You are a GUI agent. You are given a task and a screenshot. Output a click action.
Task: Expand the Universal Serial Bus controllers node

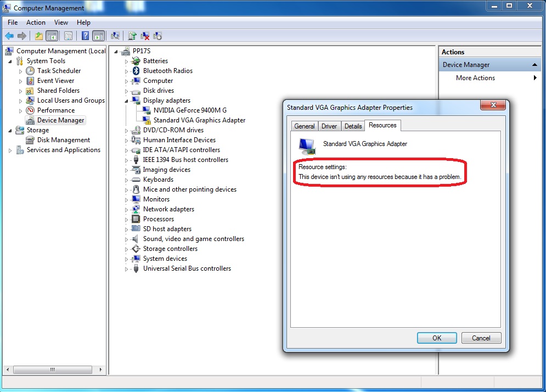point(126,269)
